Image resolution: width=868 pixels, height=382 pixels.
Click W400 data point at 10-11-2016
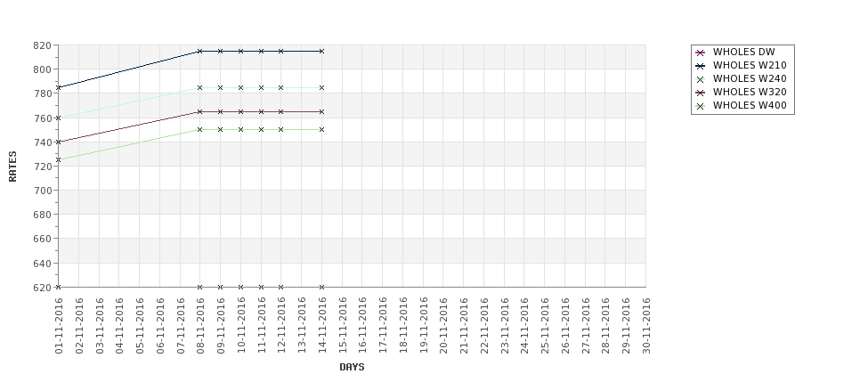tap(240, 129)
